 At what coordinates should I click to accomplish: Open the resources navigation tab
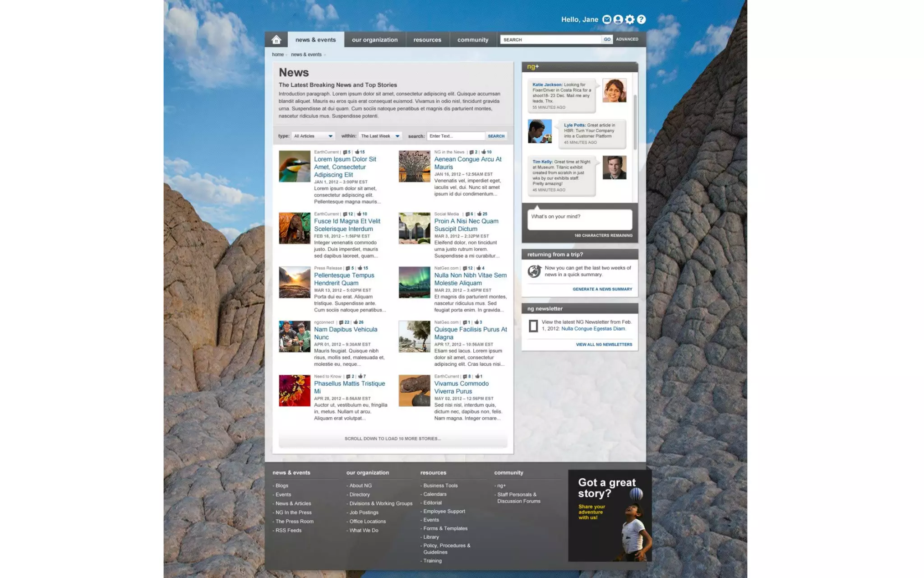427,40
